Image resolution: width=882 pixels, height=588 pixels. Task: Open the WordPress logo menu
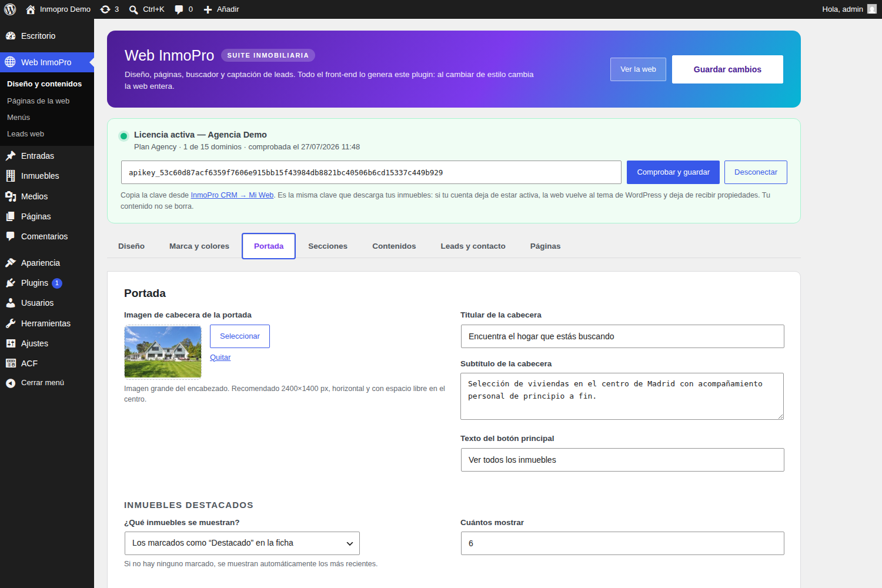pos(10,9)
